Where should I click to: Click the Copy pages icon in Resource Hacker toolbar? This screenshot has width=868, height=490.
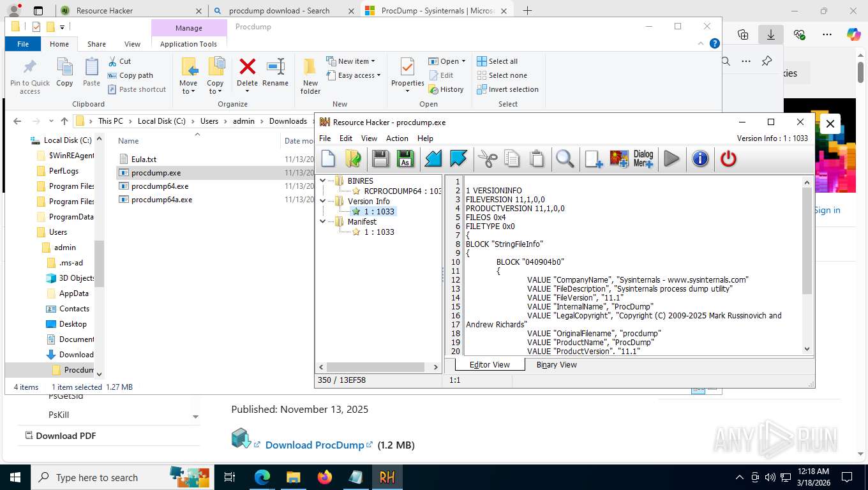(x=512, y=158)
